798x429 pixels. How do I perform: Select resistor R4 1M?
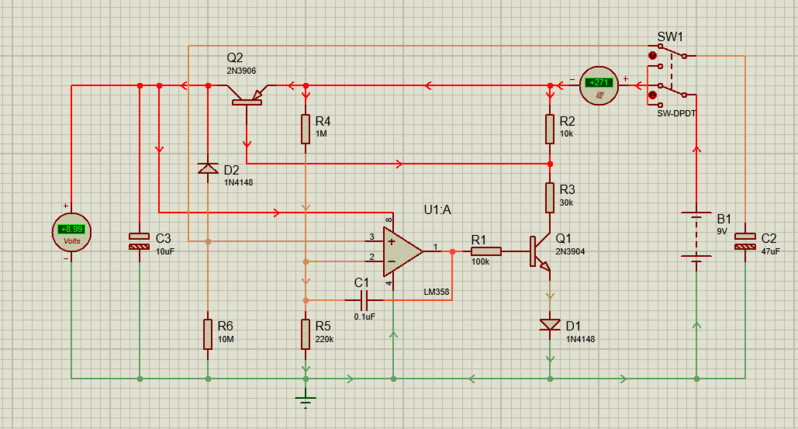click(306, 129)
